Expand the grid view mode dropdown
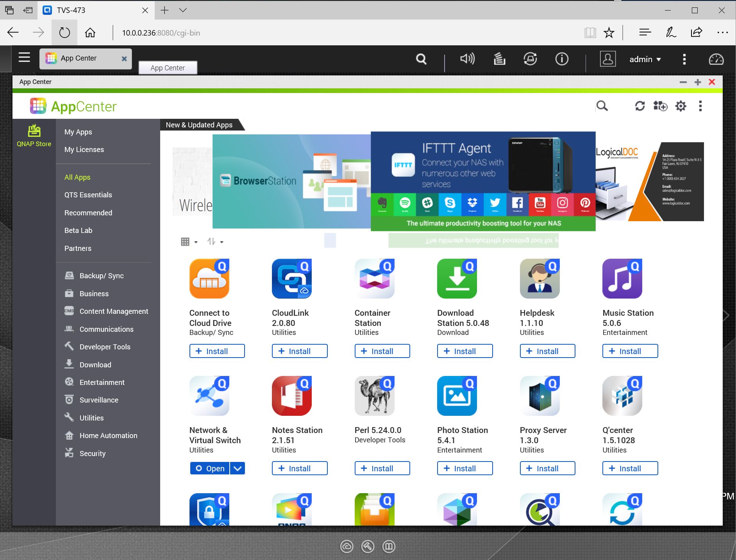736x560 pixels. tap(189, 242)
